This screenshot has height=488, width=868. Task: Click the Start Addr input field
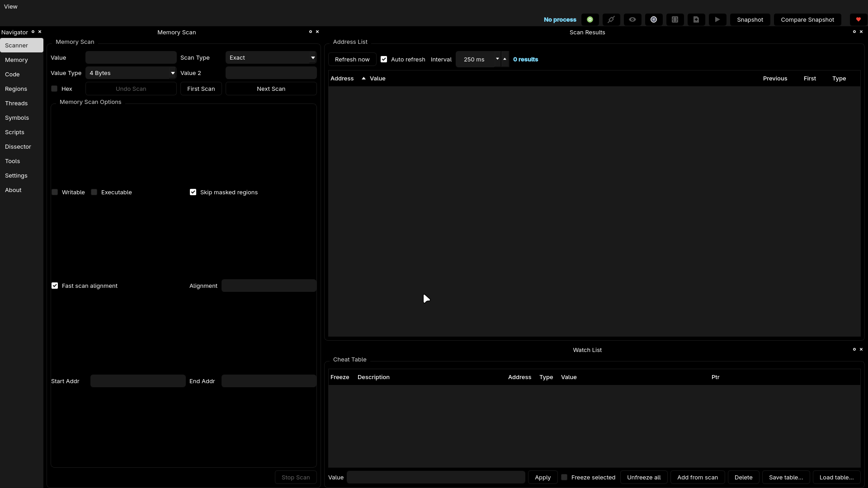pos(138,381)
